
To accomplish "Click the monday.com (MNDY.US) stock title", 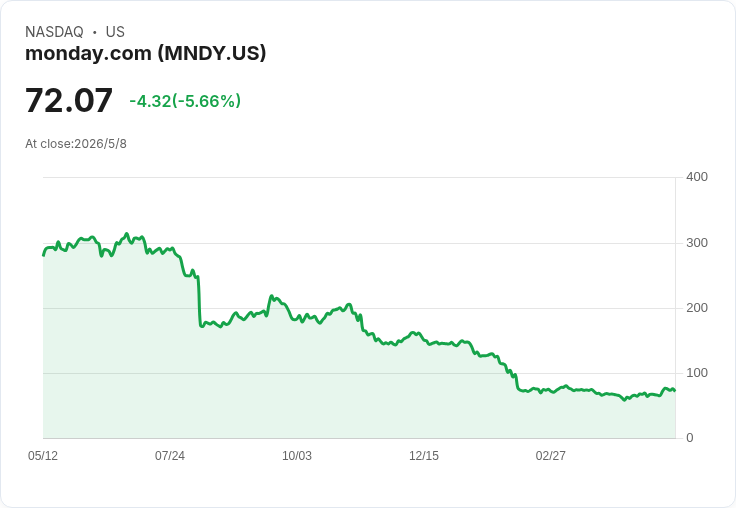I will pyautogui.click(x=146, y=53).
